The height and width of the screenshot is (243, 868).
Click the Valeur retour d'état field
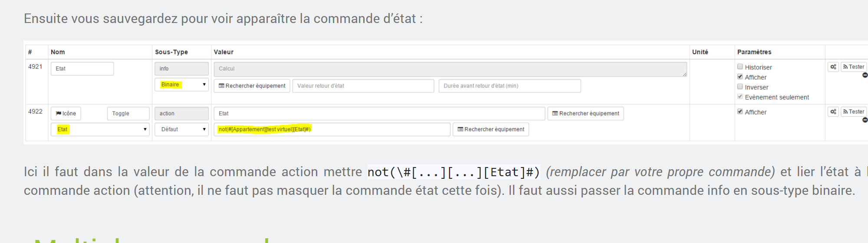363,86
